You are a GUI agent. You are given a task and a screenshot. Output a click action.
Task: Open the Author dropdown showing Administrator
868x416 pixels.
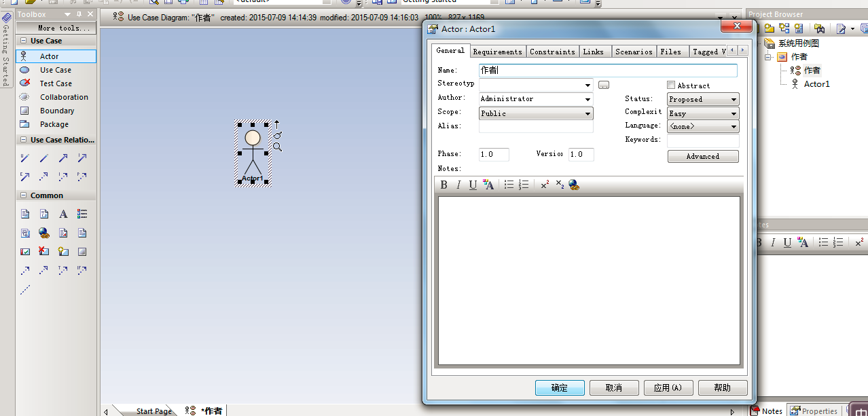(x=587, y=99)
